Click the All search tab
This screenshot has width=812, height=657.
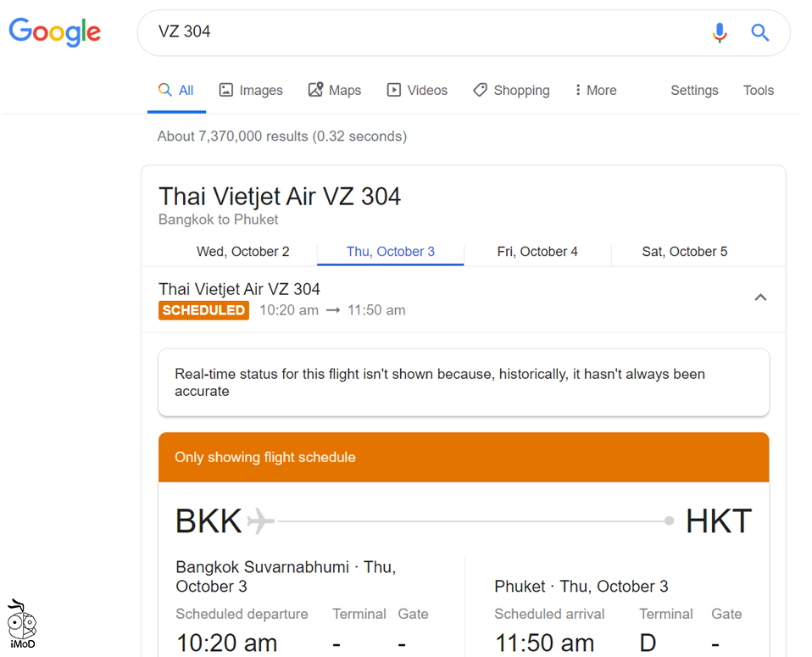tap(177, 91)
